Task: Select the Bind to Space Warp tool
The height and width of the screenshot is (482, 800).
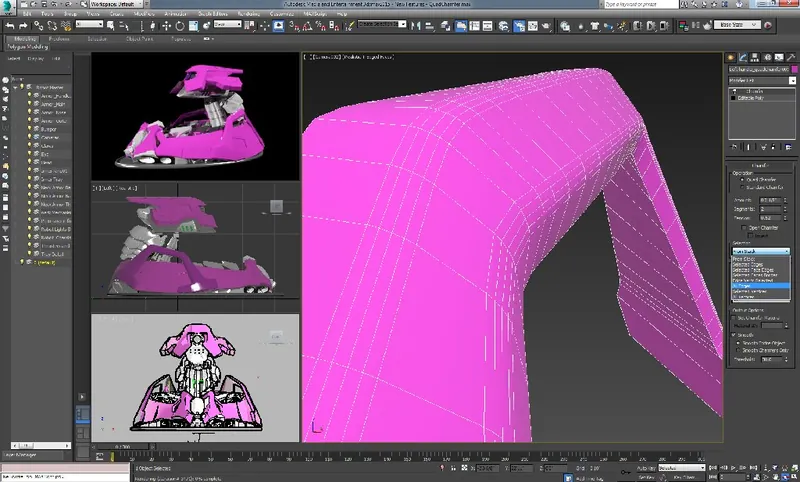Action: pyautogui.click(x=65, y=26)
